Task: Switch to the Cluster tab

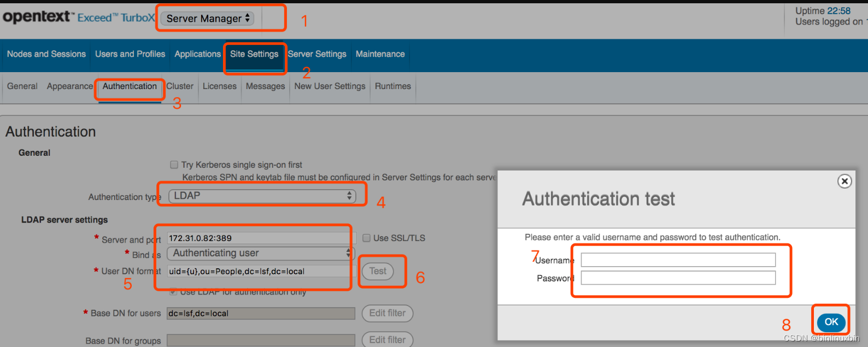Action: (180, 86)
